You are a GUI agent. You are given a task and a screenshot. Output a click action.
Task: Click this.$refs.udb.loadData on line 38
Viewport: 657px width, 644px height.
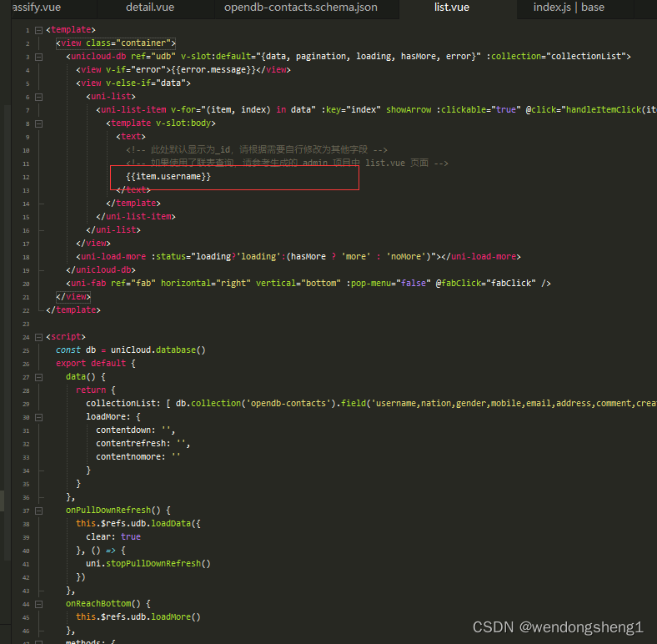(133, 524)
